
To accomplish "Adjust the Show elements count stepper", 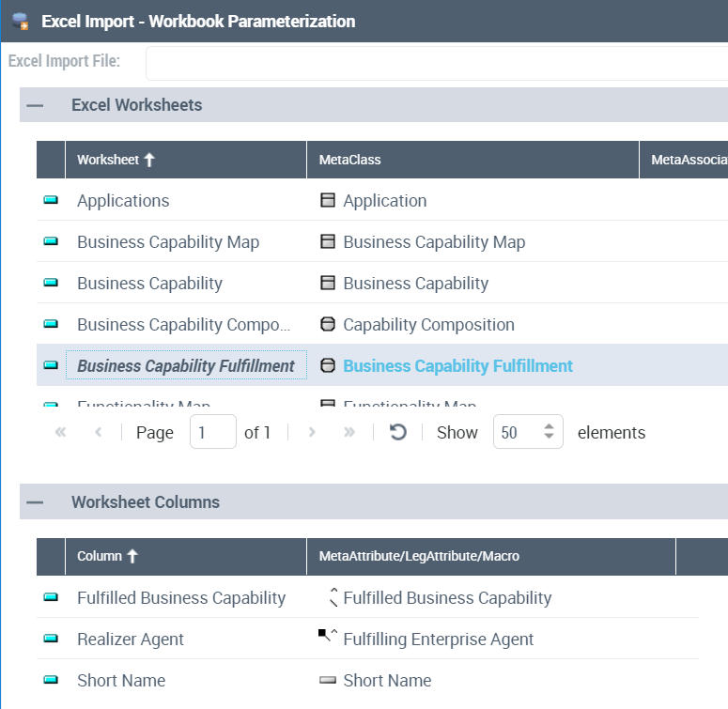I will 550,433.
